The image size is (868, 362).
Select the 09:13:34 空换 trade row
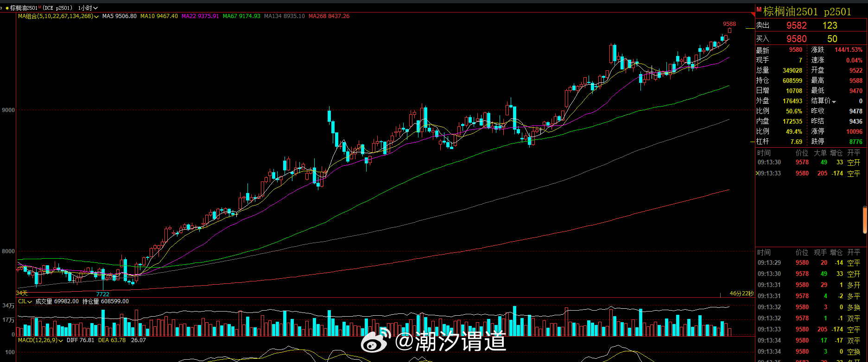pos(809,351)
